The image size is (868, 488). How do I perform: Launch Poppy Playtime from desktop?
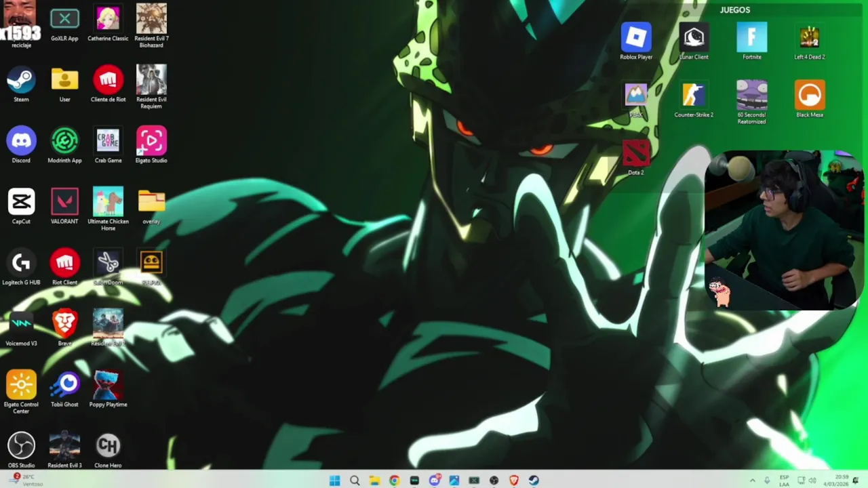108,390
